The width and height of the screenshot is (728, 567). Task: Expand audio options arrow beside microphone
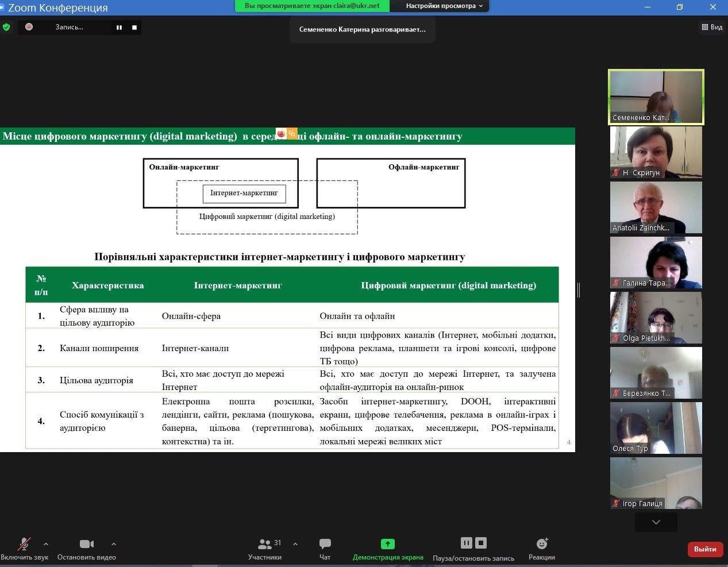(46, 543)
